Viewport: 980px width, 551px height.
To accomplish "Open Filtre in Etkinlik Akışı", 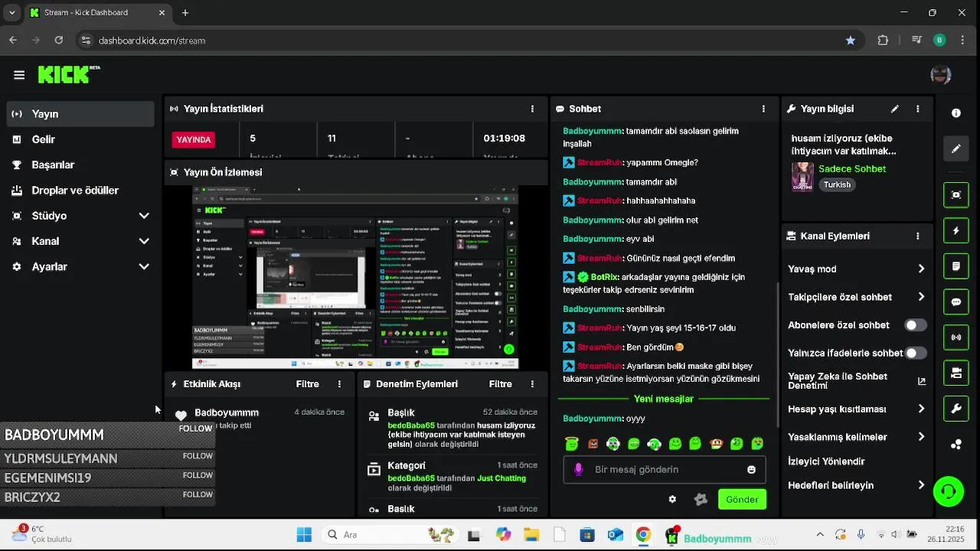I will 308,384.
